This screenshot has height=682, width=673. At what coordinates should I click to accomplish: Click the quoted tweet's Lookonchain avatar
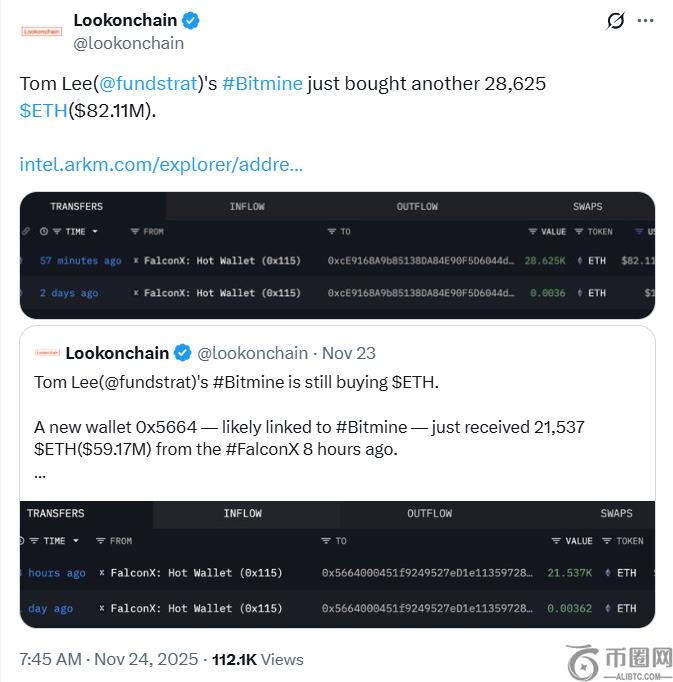[47, 353]
